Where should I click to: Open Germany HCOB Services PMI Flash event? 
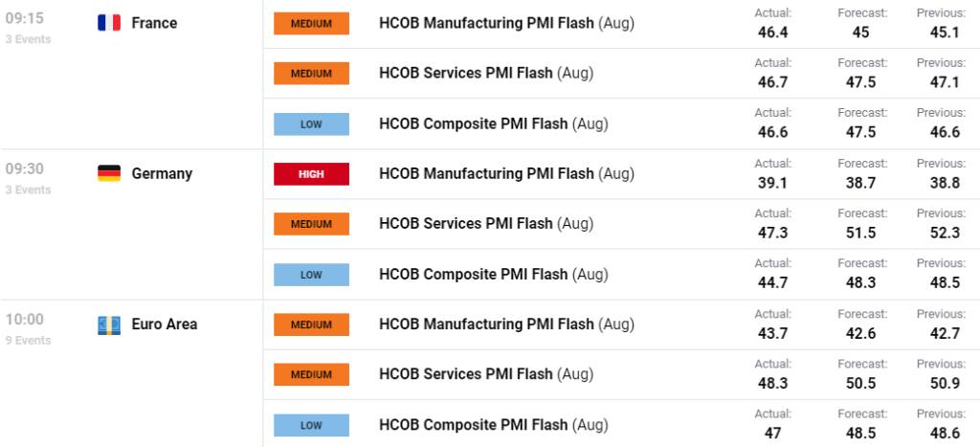pos(486,224)
